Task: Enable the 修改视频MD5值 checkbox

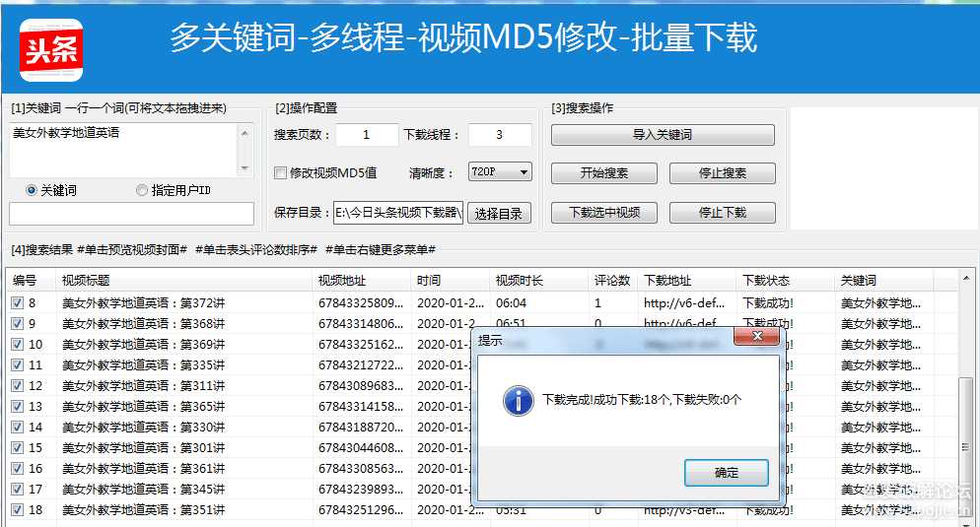Action: 280,173
